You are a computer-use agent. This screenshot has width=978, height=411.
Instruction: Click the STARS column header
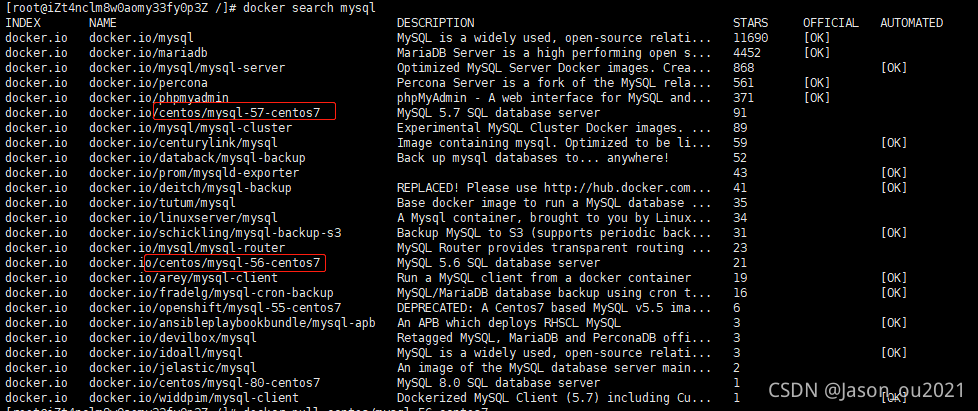click(751, 23)
